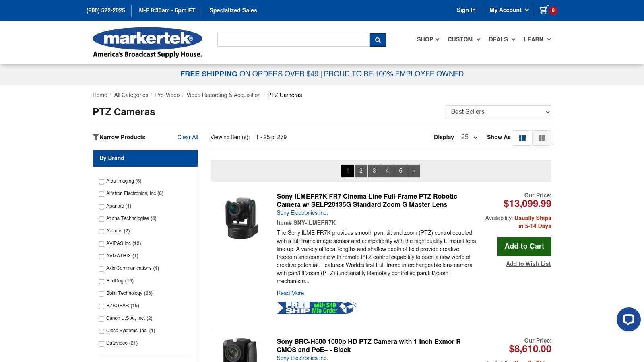
Task: Expand the SHOP menu
Action: 428,39
